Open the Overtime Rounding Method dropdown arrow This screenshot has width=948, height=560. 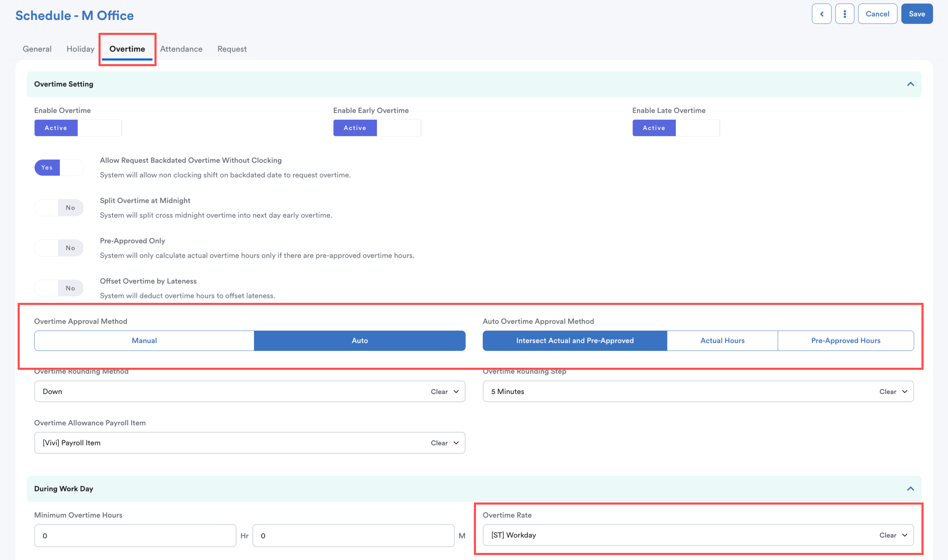tap(456, 392)
